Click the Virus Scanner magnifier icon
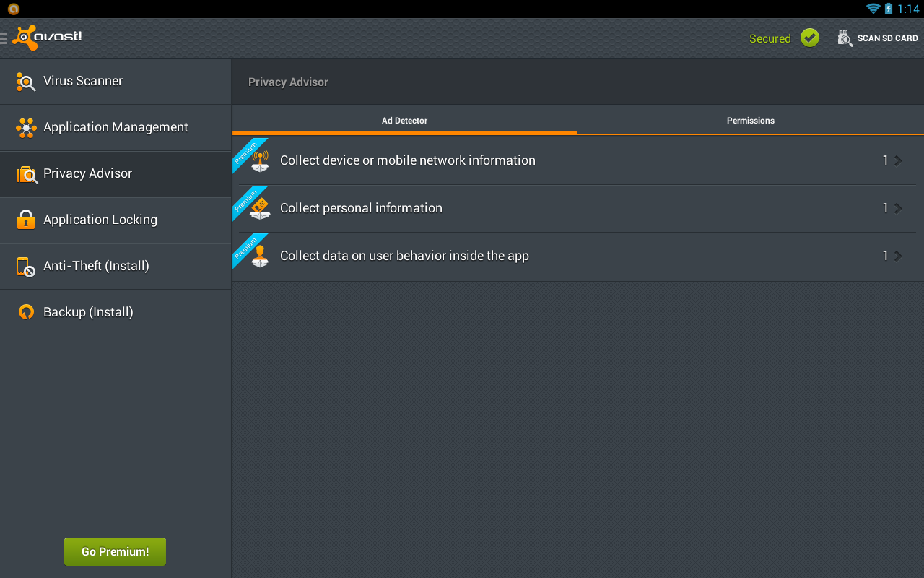The image size is (924, 578). pyautogui.click(x=26, y=82)
